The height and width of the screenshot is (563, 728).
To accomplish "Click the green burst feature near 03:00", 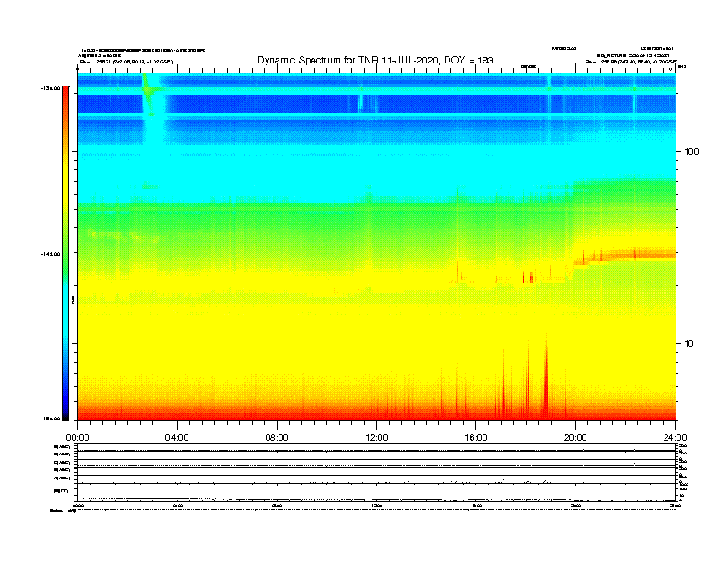I will click(x=150, y=93).
